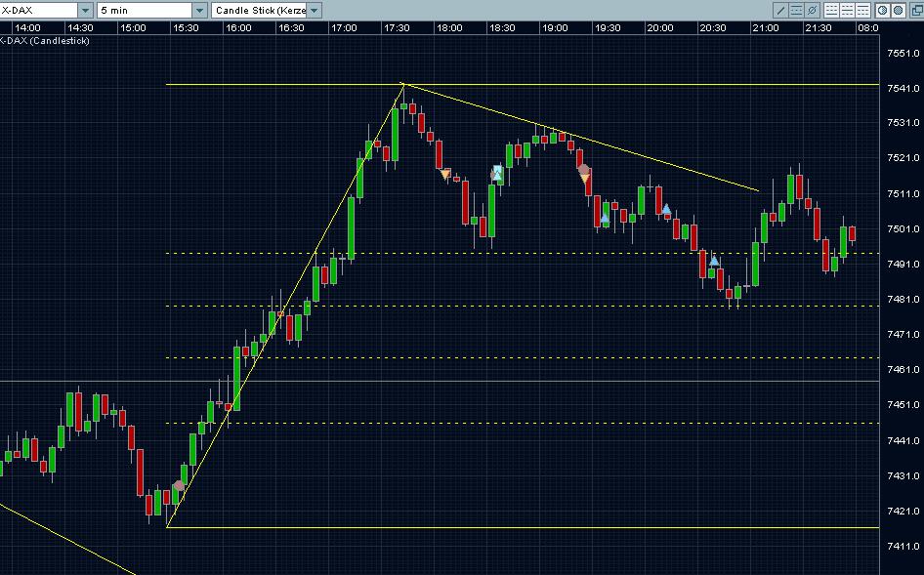Click the 7551.0 price label

point(903,53)
